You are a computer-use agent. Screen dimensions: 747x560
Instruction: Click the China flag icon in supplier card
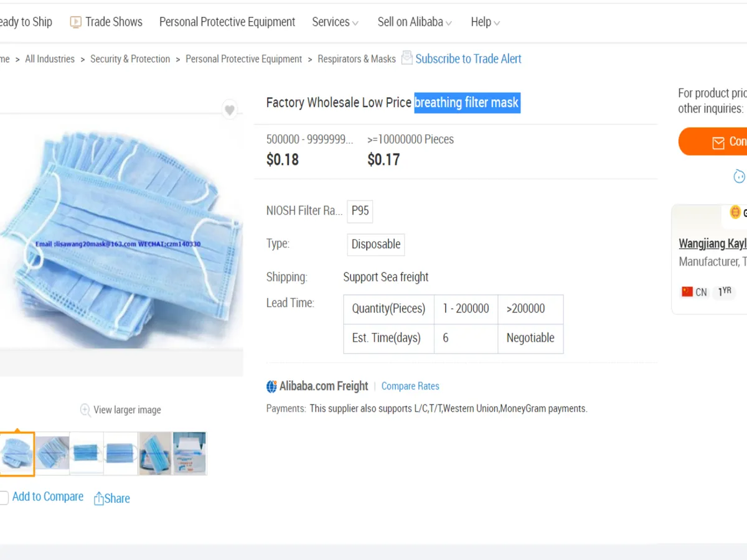pyautogui.click(x=687, y=291)
